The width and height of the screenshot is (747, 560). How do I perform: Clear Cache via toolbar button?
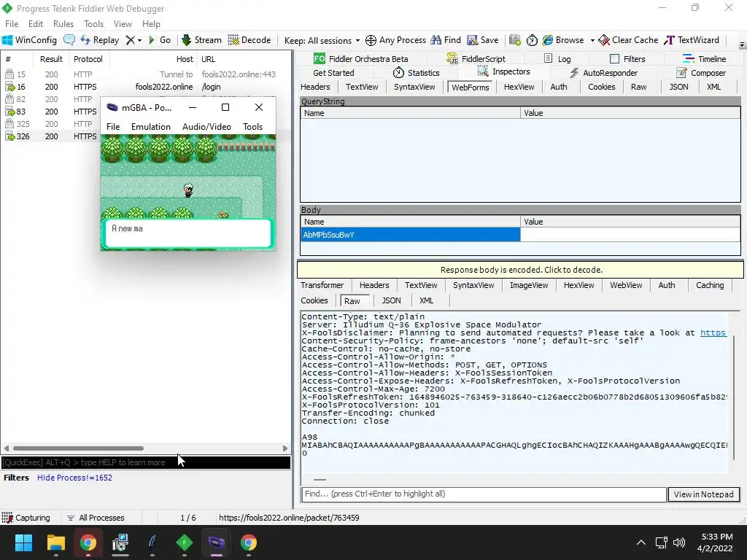[x=628, y=40]
